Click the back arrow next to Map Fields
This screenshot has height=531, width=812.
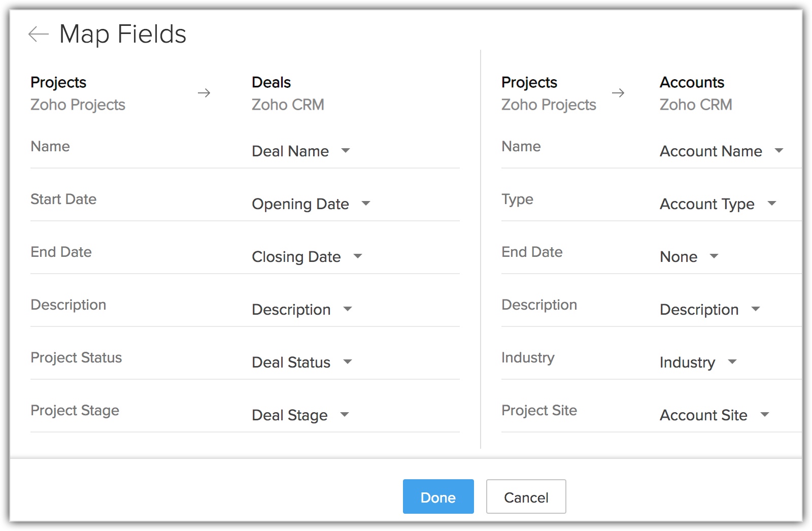pos(38,34)
